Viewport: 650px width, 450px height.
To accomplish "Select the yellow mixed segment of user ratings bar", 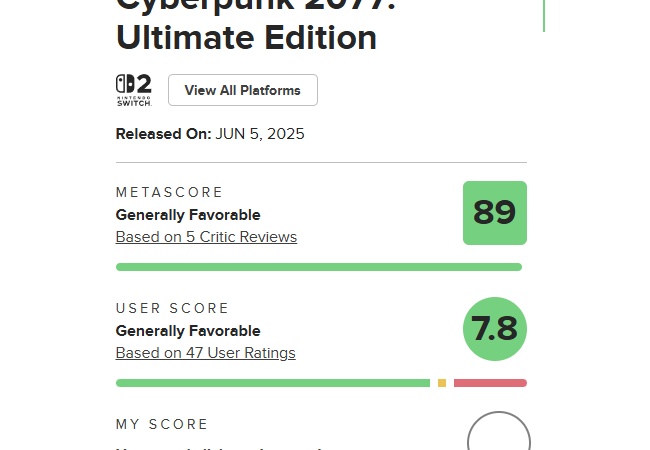I will (x=442, y=383).
